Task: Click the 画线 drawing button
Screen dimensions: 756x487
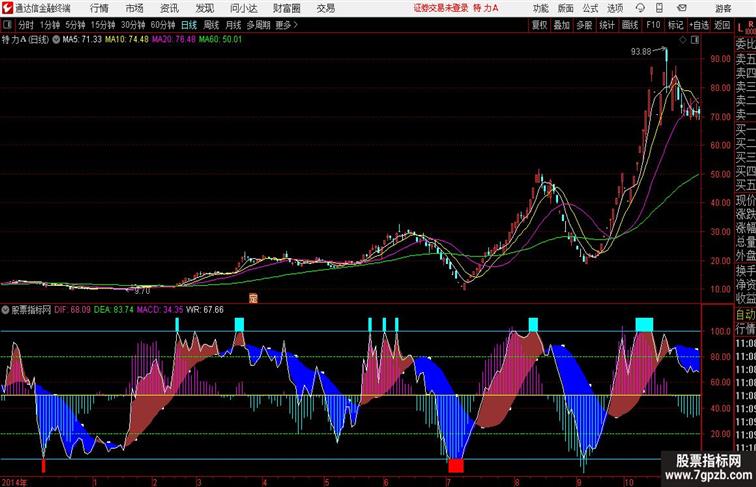Action: (x=630, y=25)
